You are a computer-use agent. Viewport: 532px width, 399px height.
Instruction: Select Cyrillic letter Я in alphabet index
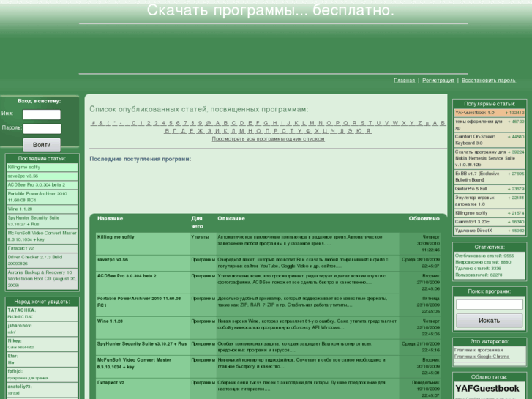click(368, 131)
